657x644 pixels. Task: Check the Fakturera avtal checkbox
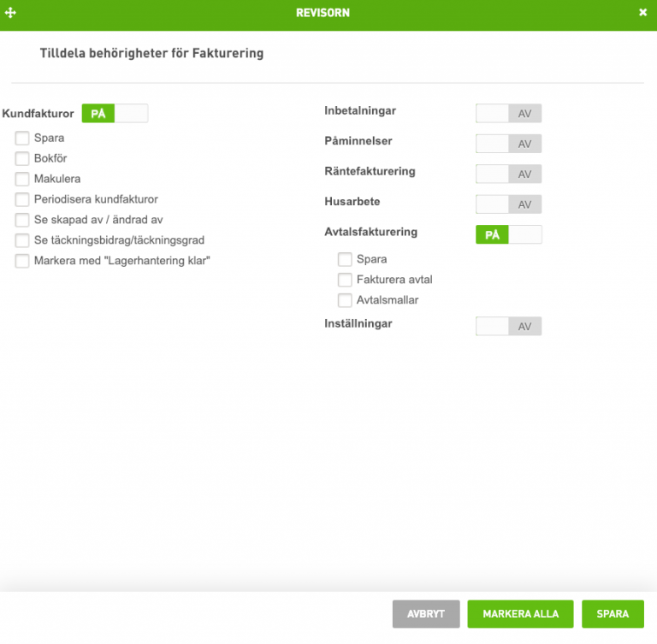tap(345, 280)
